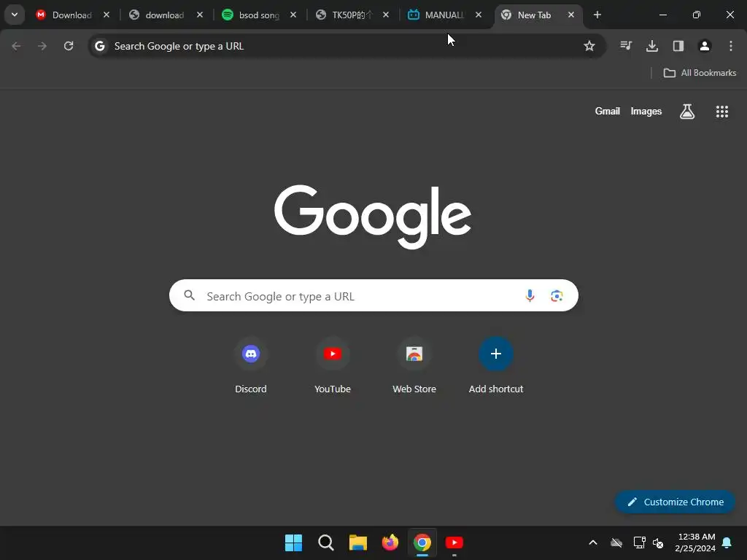Click the Customize Chrome button
The width and height of the screenshot is (747, 560).
pos(675,502)
